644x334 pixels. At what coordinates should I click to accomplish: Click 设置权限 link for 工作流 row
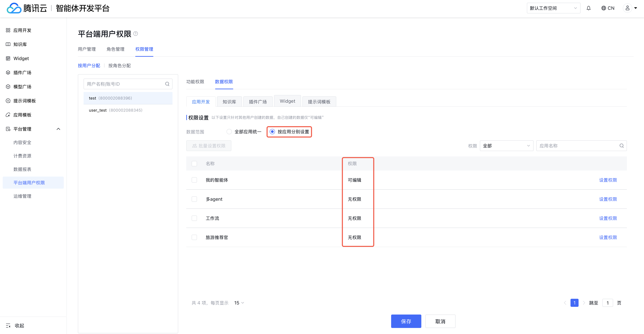[x=608, y=218]
